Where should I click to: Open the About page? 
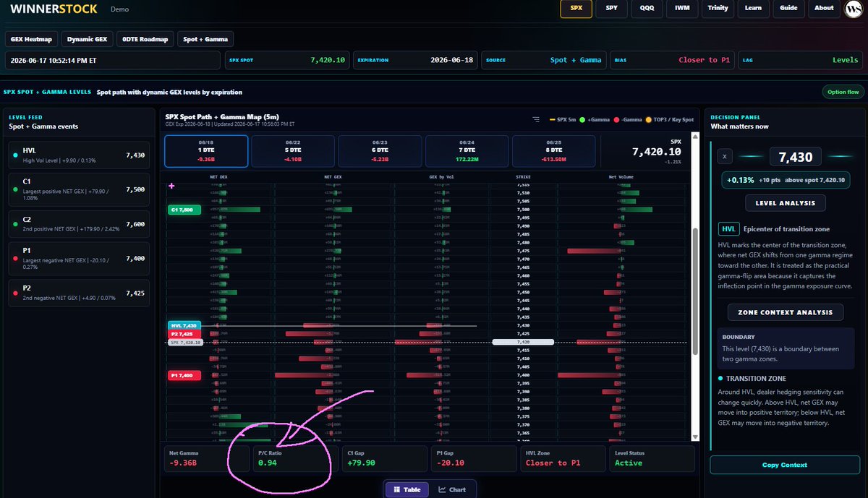[x=825, y=8]
